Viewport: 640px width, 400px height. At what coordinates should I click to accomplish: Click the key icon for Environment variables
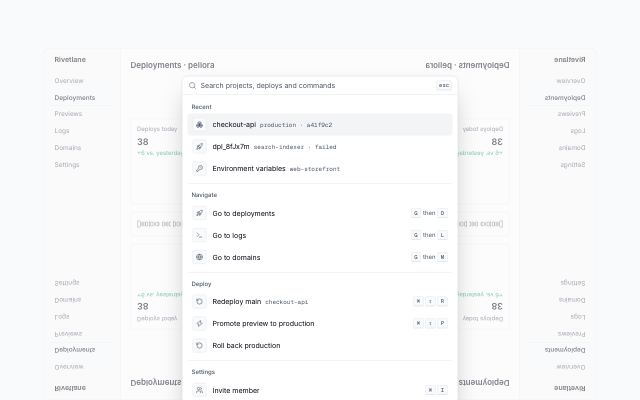click(200, 169)
